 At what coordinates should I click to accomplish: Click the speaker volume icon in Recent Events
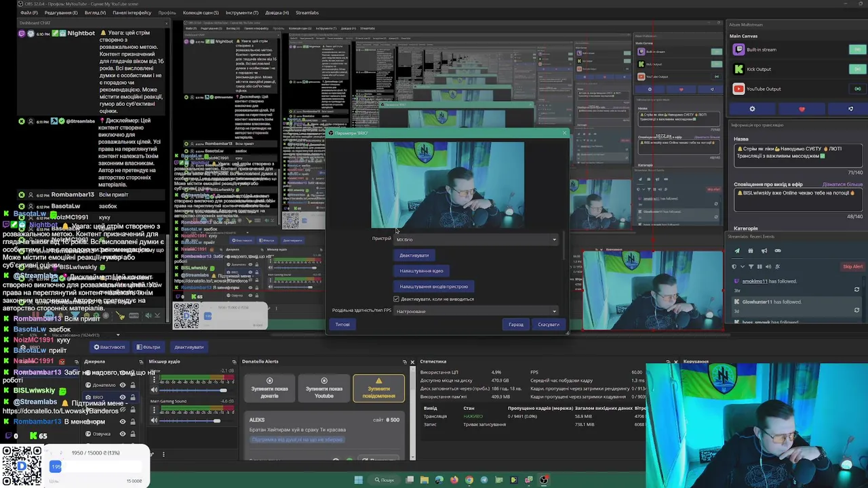click(768, 266)
